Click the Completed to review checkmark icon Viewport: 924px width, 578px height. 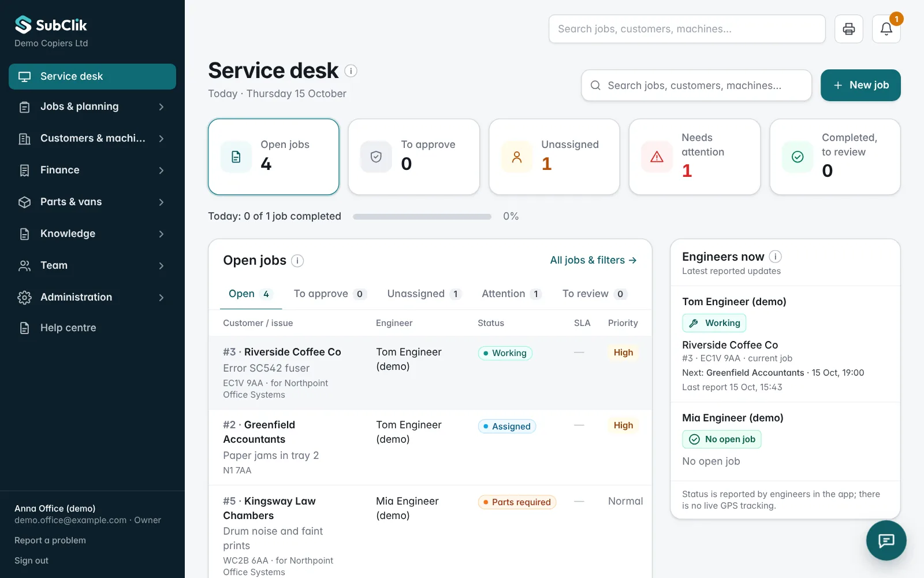[x=798, y=157]
